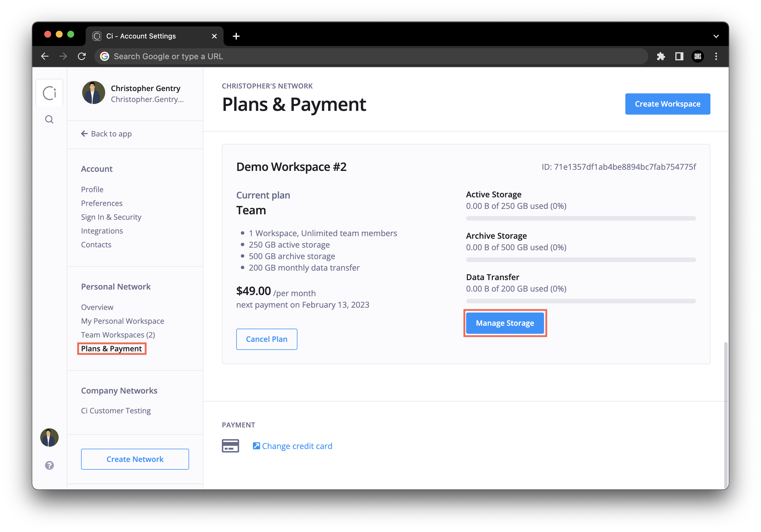Open the Ci Customer Testing network
Screen dimensions: 761x532
click(116, 411)
